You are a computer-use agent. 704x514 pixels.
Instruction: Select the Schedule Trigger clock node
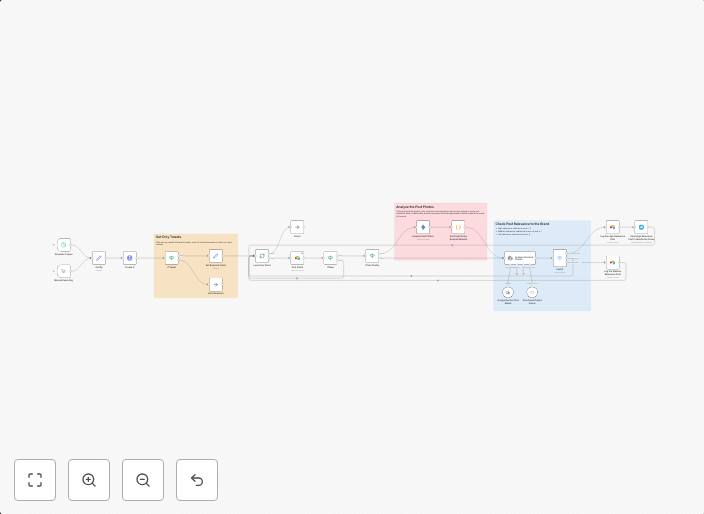[64, 245]
